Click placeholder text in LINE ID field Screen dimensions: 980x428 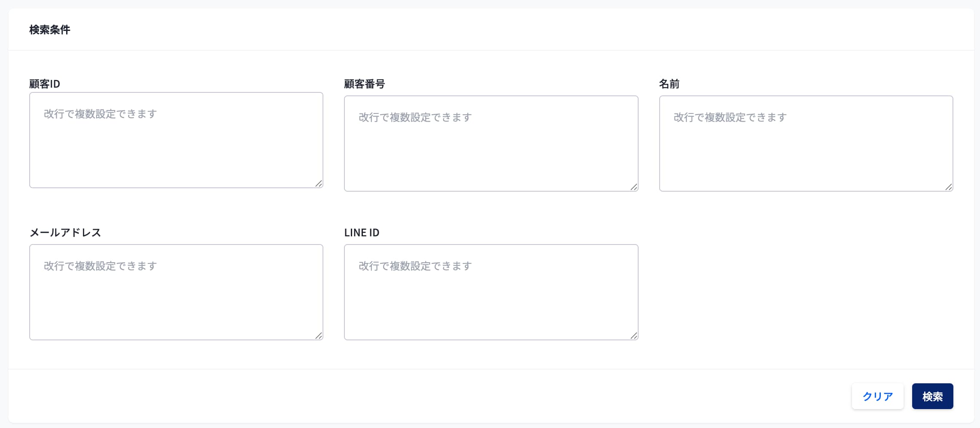(x=415, y=266)
